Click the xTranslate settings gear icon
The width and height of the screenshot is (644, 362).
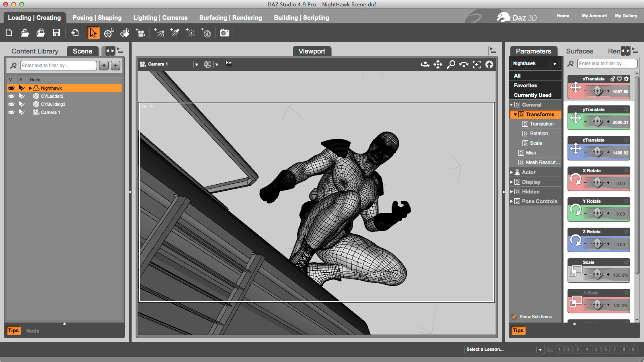tap(626, 79)
